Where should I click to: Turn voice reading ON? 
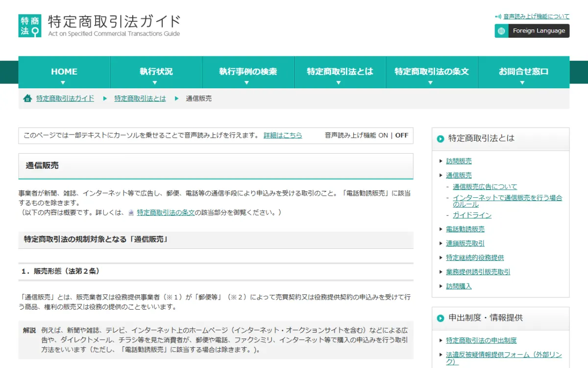383,135
